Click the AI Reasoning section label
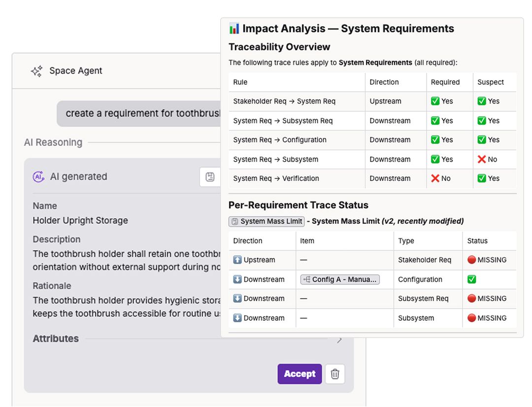This screenshot has width=532, height=407. (53, 142)
